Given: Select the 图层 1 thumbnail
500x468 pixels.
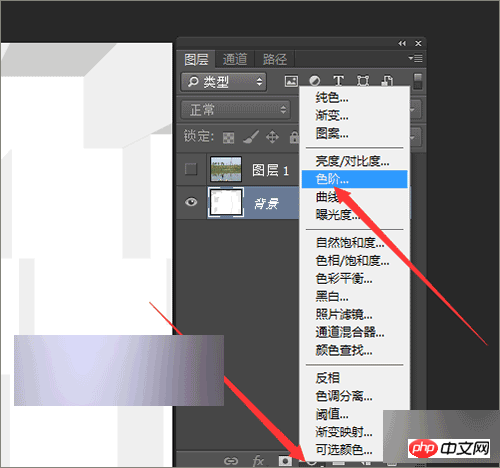Looking at the screenshot, I should (x=226, y=169).
